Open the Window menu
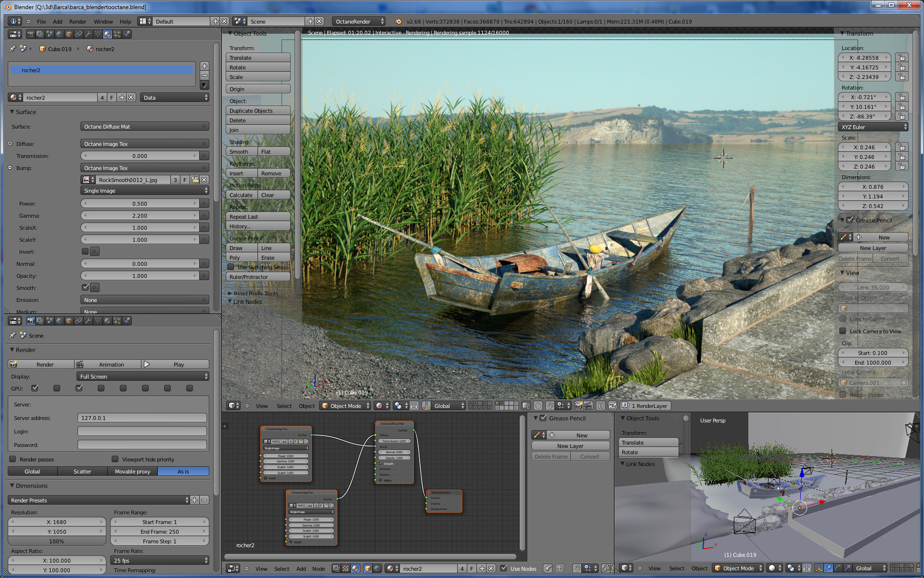 pyautogui.click(x=103, y=22)
